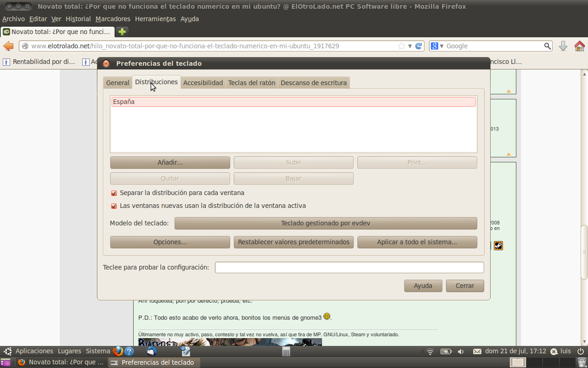
Task: Open the Descanso de escritura tab
Action: coord(314,83)
